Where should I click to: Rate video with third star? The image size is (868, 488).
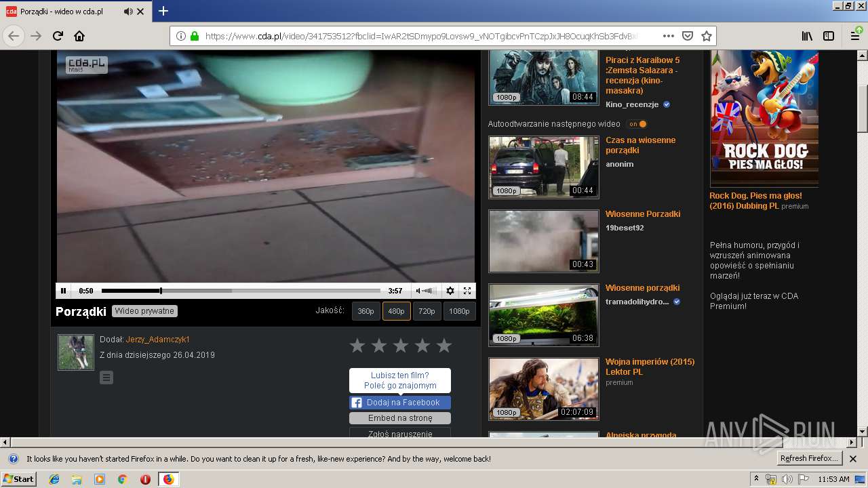[x=401, y=346]
